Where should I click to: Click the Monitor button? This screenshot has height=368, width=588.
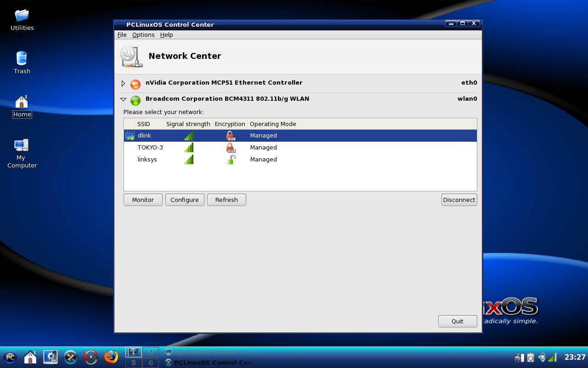tap(143, 200)
